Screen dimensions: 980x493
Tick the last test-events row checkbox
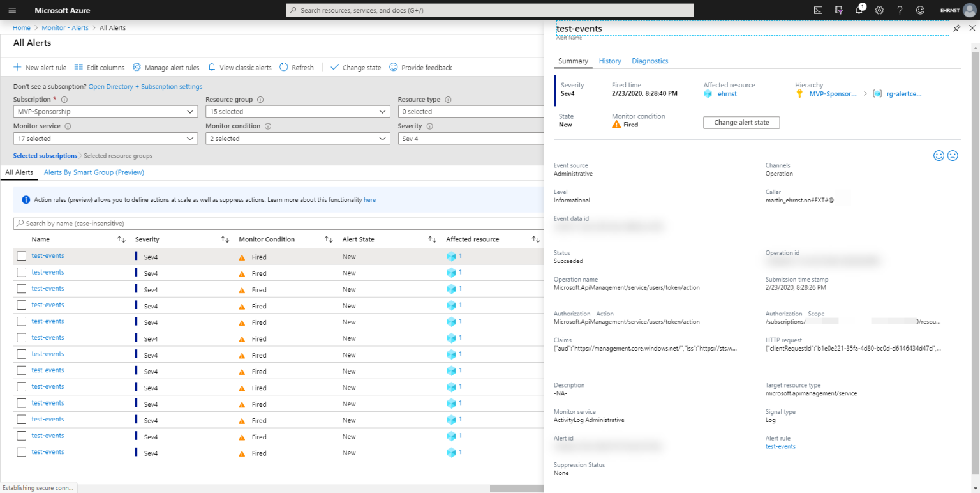22,452
